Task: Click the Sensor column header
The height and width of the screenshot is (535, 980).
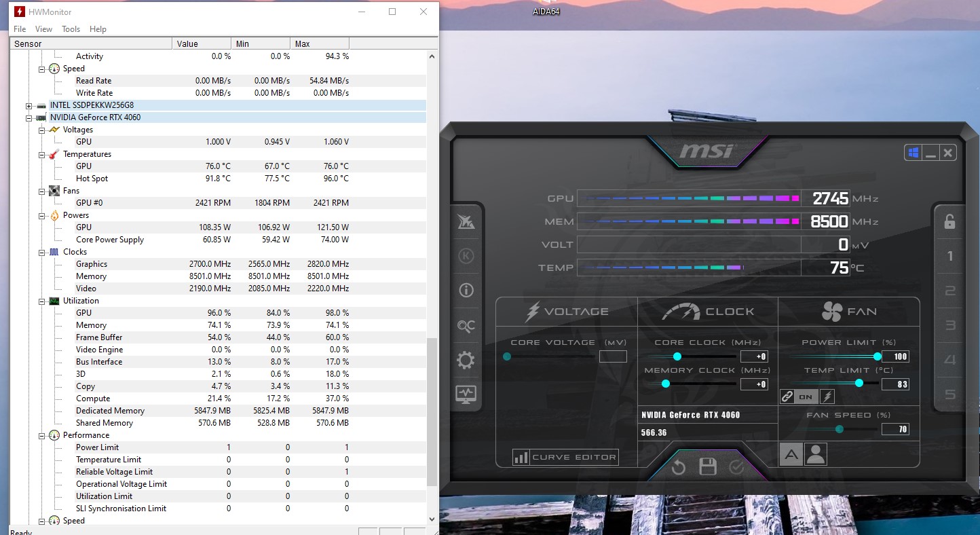Action: tap(92, 43)
